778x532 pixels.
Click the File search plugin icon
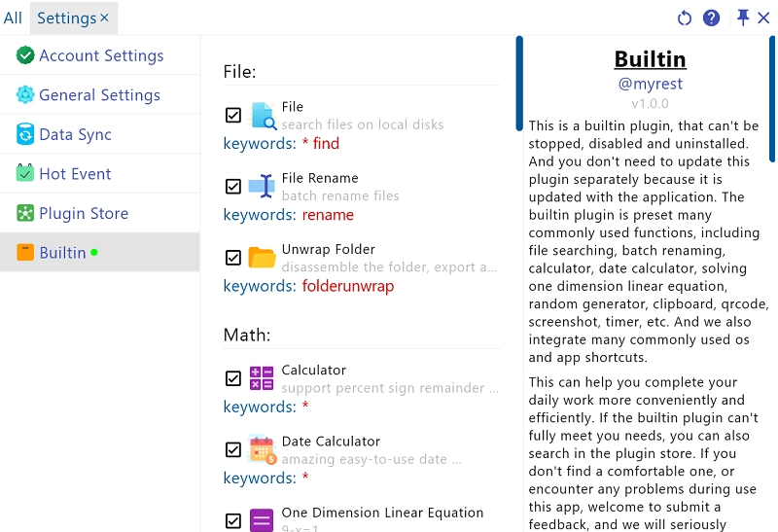pyautogui.click(x=263, y=116)
